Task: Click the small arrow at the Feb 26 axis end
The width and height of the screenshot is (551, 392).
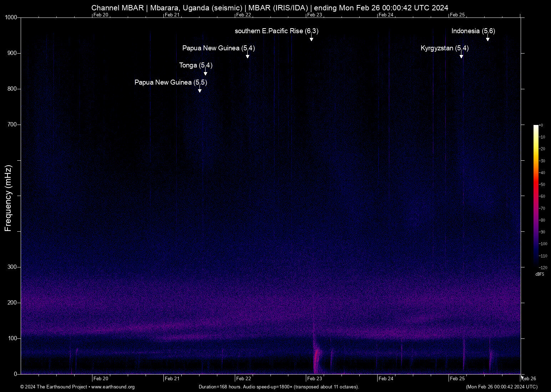Action: tap(522, 377)
